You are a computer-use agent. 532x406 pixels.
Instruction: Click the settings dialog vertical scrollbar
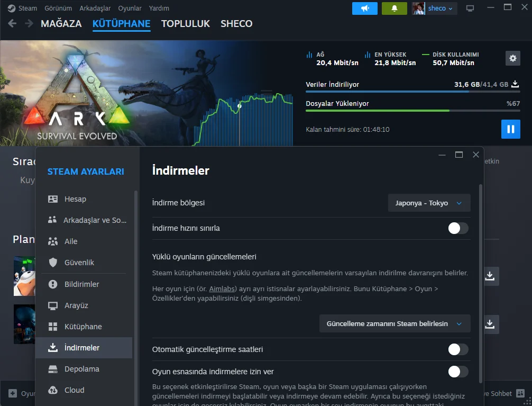tap(480, 284)
